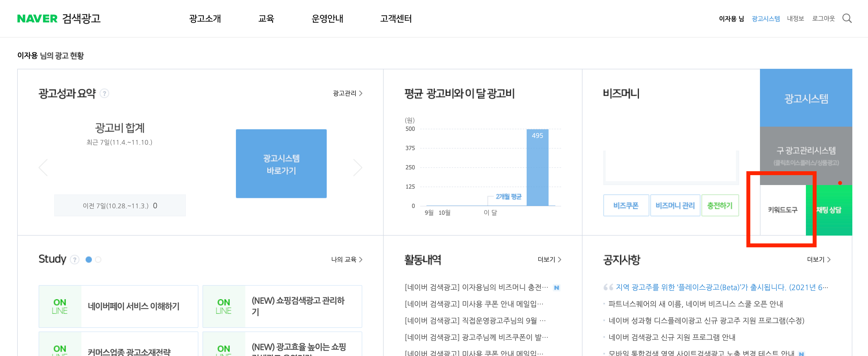Show next slide with right arrow
This screenshot has height=356, width=868.
tap(358, 167)
